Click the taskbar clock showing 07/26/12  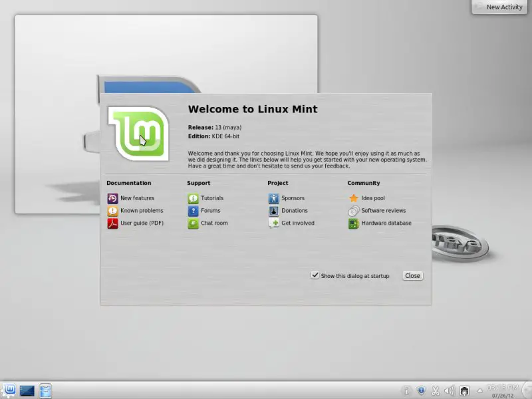pos(503,391)
